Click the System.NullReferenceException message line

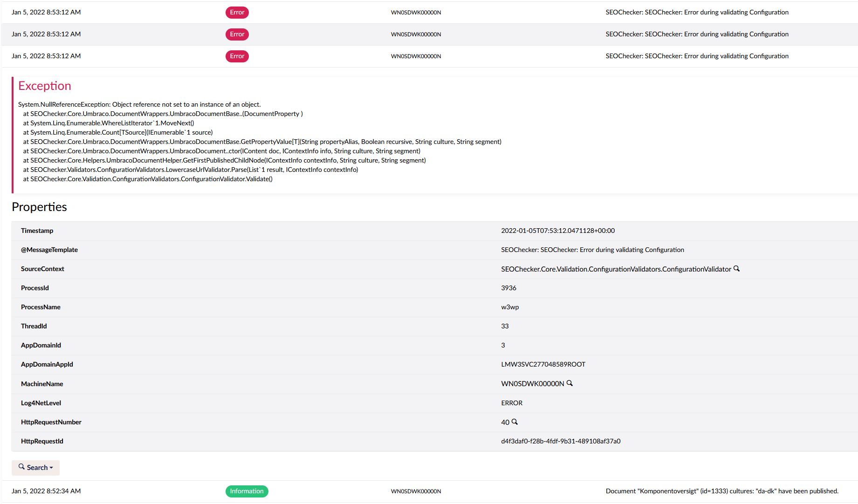139,104
